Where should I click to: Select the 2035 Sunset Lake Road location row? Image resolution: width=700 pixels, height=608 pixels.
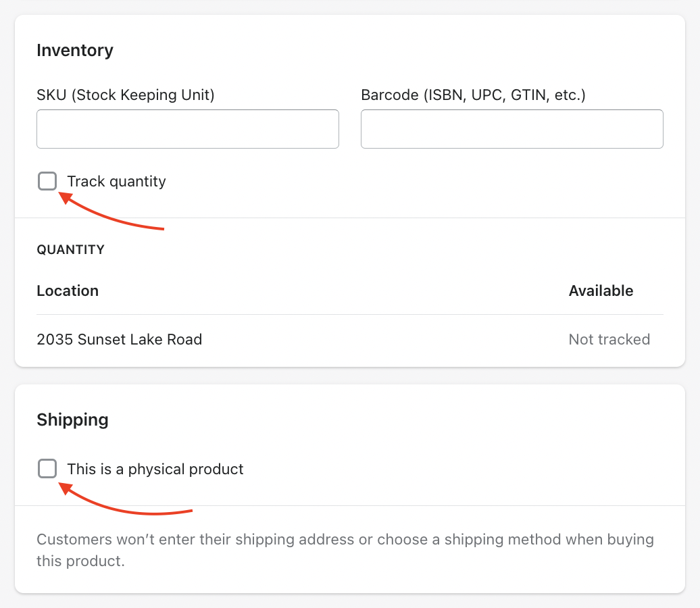[350, 339]
